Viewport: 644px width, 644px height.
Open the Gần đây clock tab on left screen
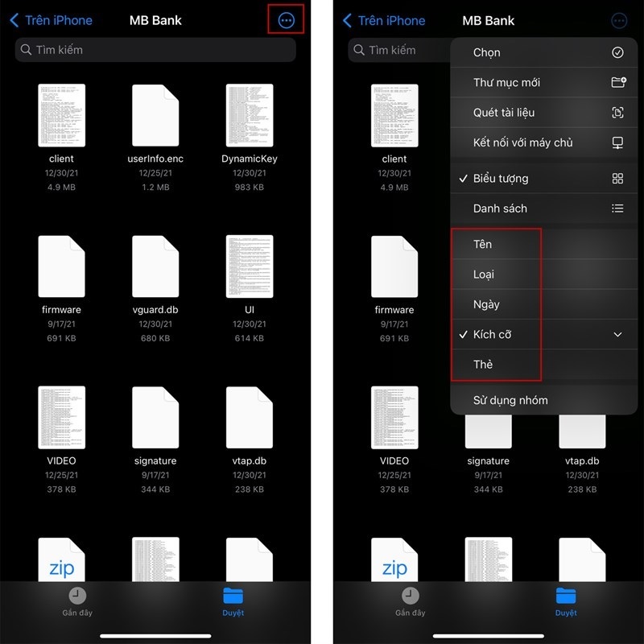78,601
